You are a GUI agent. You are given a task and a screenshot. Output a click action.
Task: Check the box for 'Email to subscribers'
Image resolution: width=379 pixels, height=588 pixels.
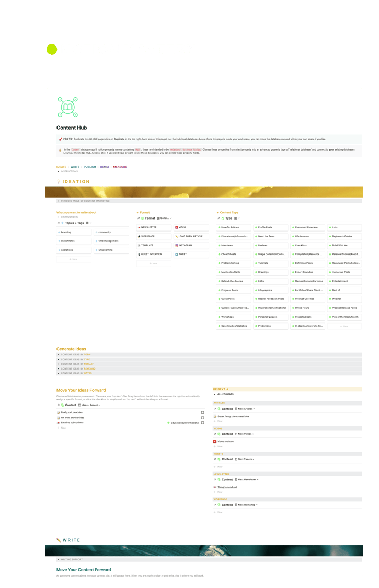point(203,423)
